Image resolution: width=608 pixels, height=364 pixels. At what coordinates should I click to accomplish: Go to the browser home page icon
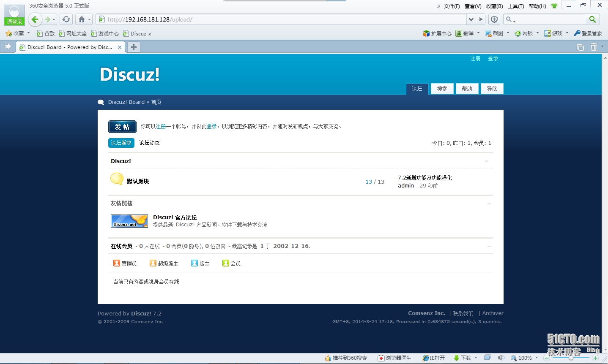click(82, 19)
